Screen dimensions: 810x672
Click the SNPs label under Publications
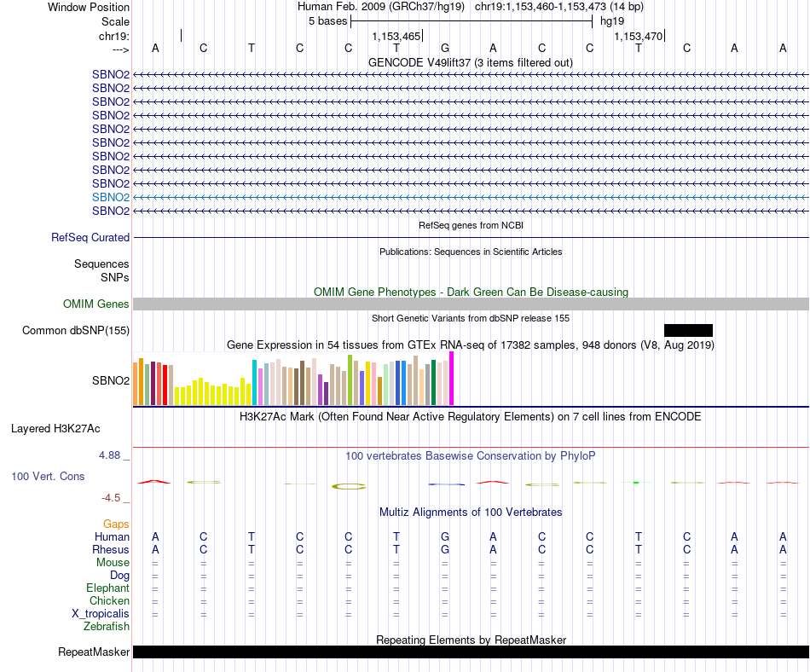pyautogui.click(x=115, y=277)
